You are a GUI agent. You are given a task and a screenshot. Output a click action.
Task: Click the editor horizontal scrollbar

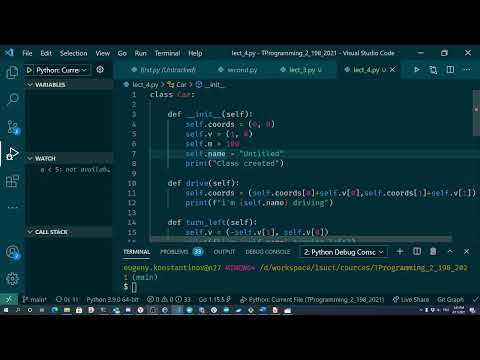[301, 239]
